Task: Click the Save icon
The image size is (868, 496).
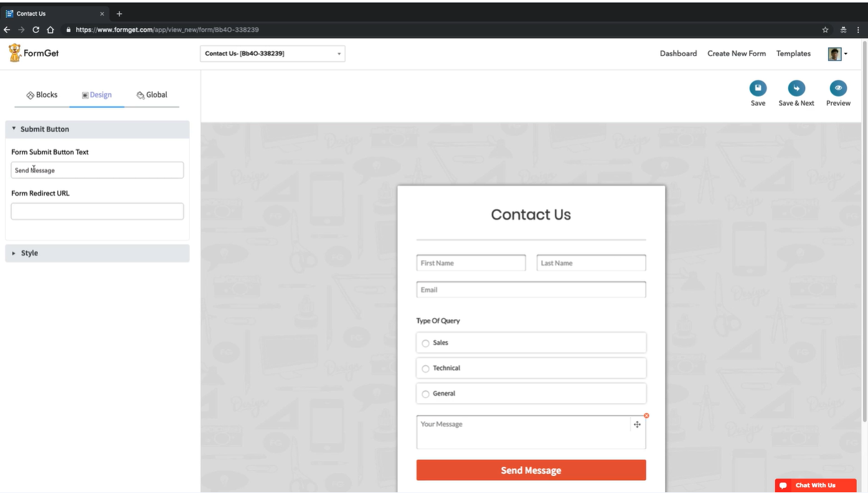Action: (x=757, y=88)
